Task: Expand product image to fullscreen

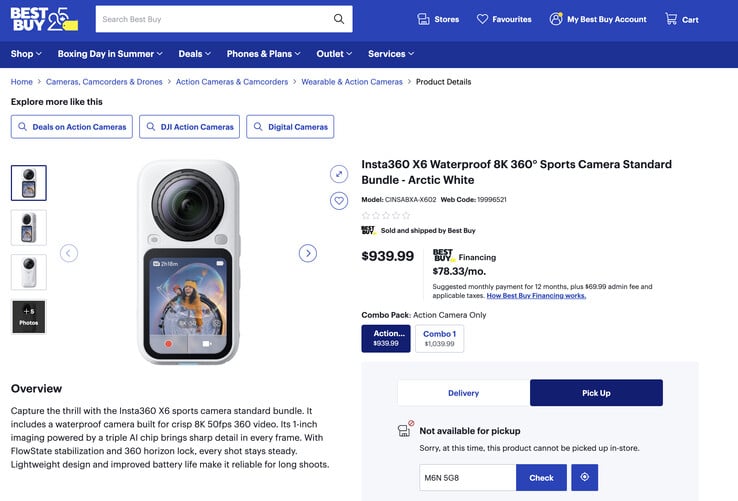Action: coord(339,174)
